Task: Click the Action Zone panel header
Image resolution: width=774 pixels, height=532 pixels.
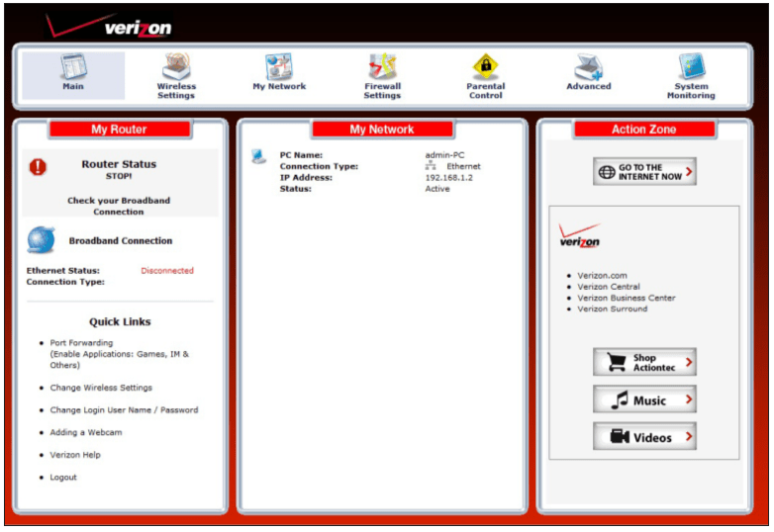Action: [x=644, y=130]
